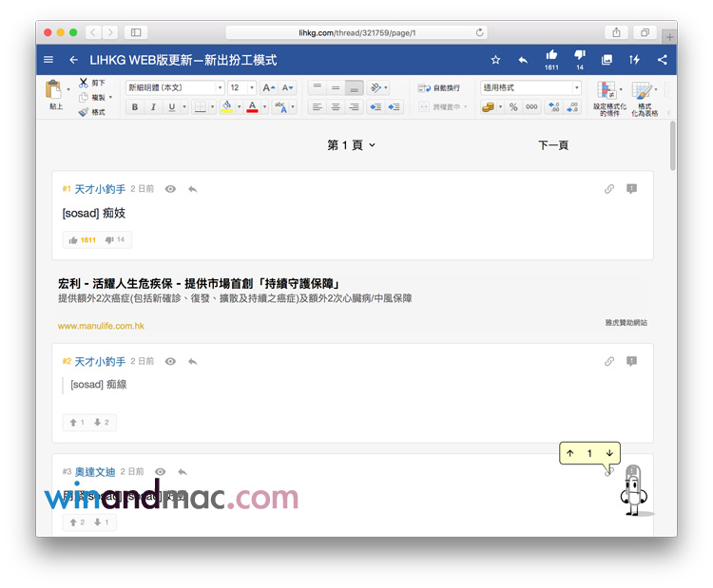The width and height of the screenshot is (713, 588).
Task: Toggle bold formatting in the ribbon
Action: 134,107
